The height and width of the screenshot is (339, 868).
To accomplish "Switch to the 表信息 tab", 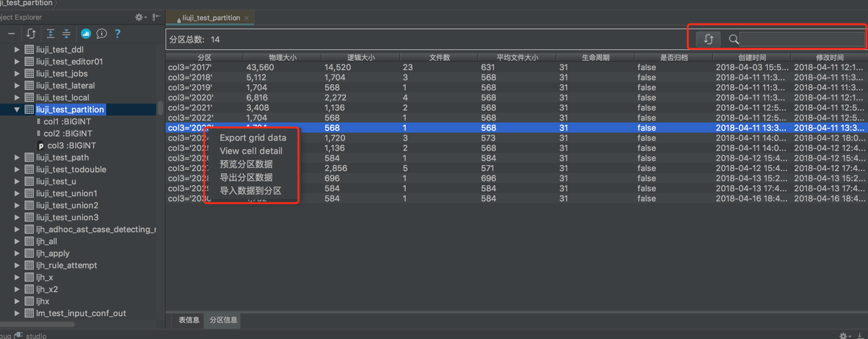I will 189,320.
